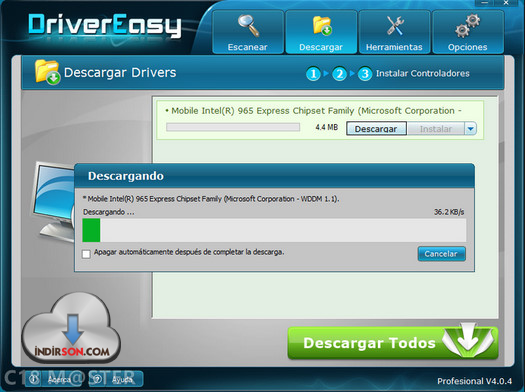Open the Ayuda help button

116,379
